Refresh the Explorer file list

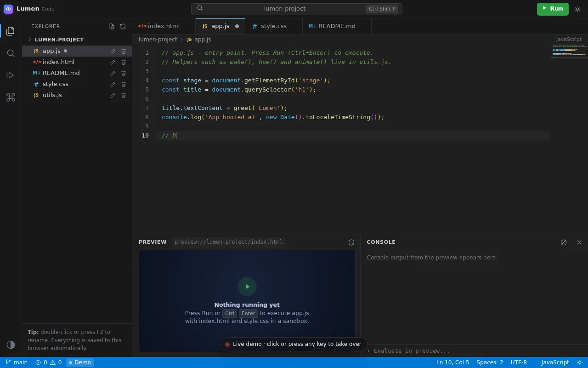(x=123, y=27)
